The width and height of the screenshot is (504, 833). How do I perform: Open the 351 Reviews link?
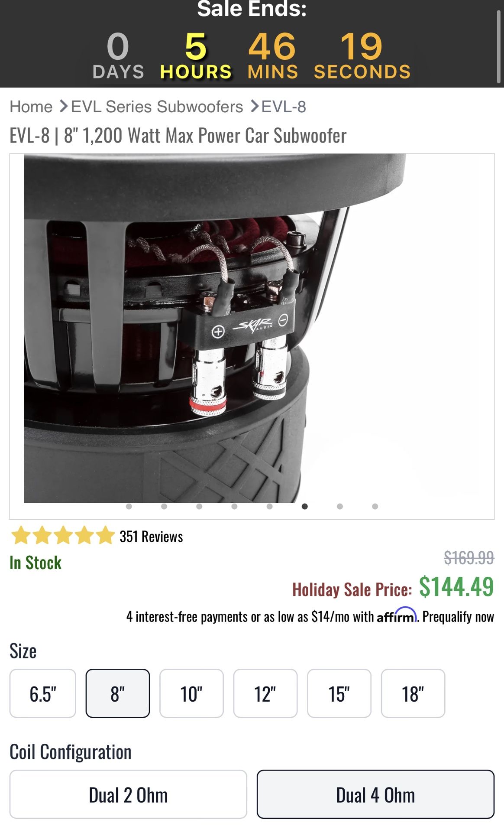[151, 537]
